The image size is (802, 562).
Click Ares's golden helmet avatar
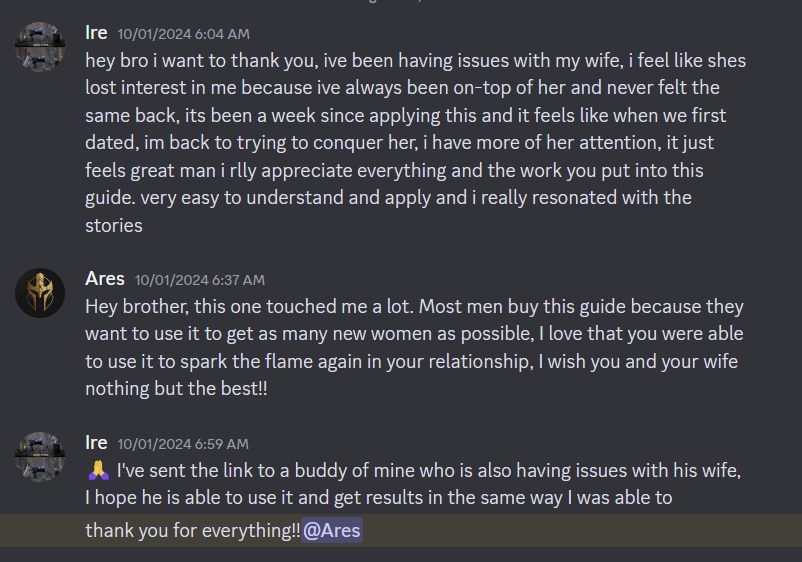click(x=40, y=293)
